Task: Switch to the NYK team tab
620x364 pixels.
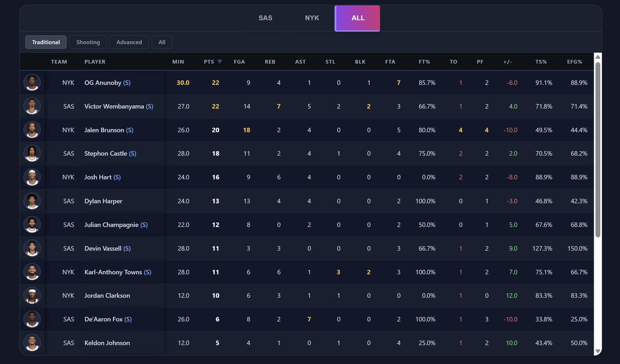Action: tap(312, 18)
